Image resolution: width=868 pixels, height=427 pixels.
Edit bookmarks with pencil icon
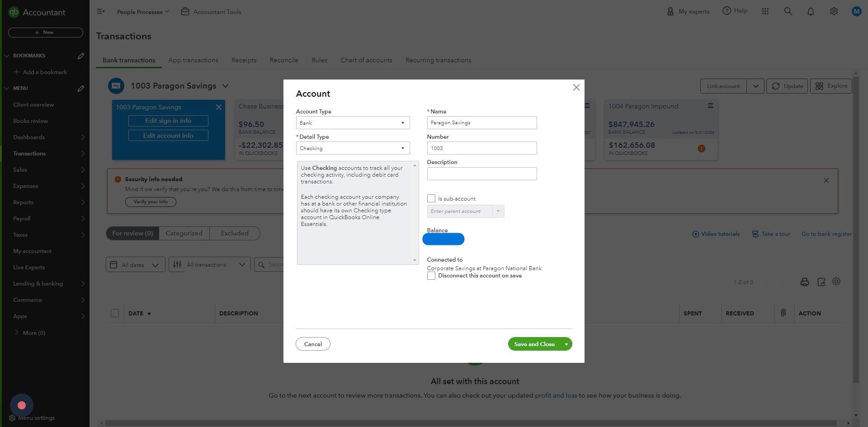point(81,56)
